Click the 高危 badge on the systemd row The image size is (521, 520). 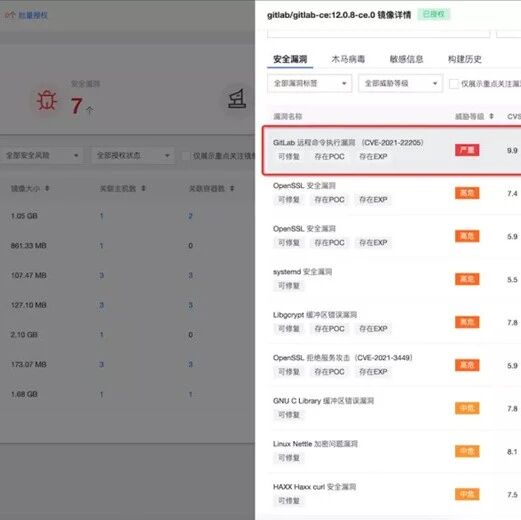(x=467, y=279)
